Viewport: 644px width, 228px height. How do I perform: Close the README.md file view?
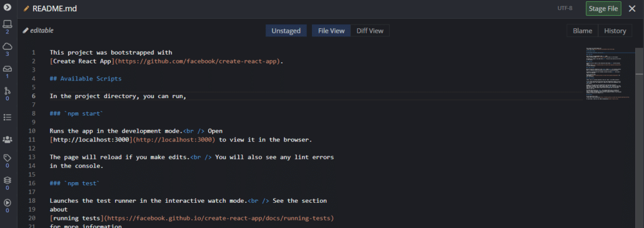click(632, 9)
